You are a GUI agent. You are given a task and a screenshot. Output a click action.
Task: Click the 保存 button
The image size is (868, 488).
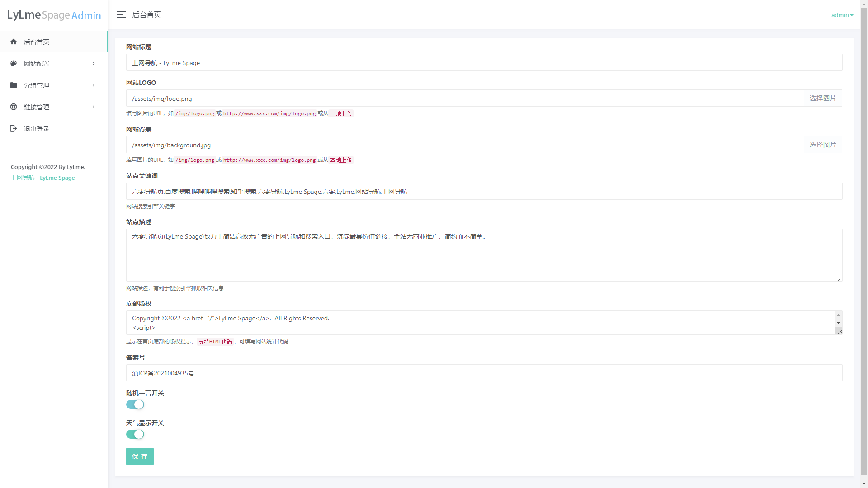[140, 456]
